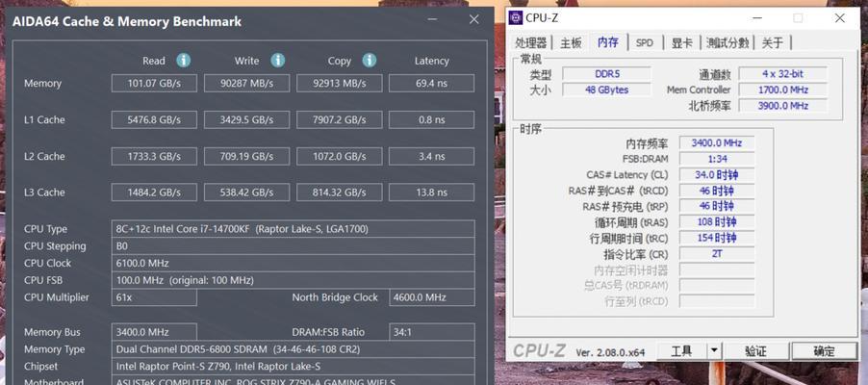868x385 pixels.
Task: Click the 工具 button in CPU-Z
Action: coord(681,350)
